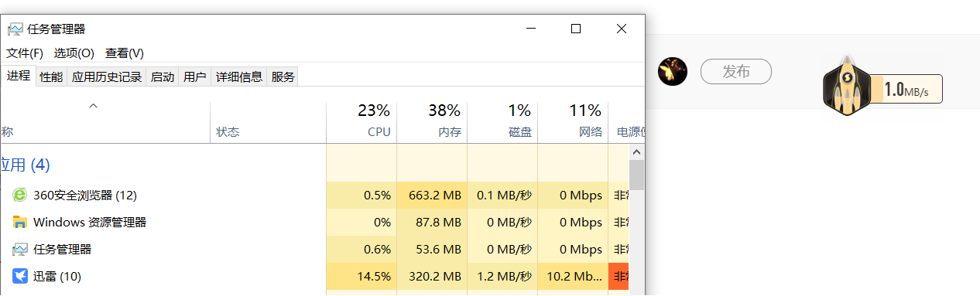
Task: Go to the 详细信息 tab
Action: (239, 77)
